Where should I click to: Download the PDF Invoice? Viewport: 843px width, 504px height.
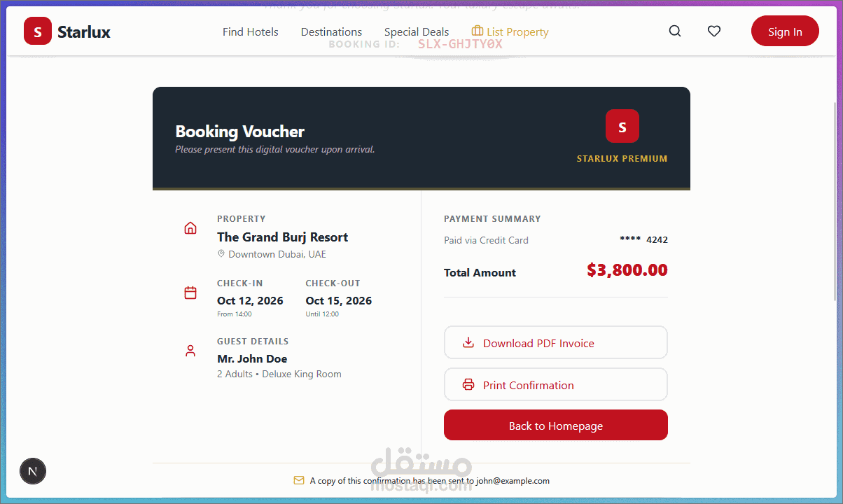(x=555, y=343)
